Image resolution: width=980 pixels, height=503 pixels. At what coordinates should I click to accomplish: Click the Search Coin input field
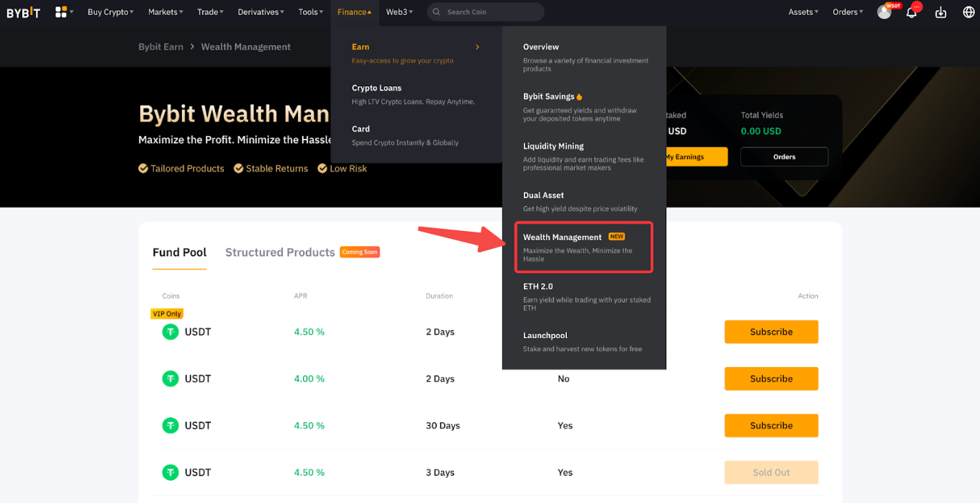(x=486, y=12)
